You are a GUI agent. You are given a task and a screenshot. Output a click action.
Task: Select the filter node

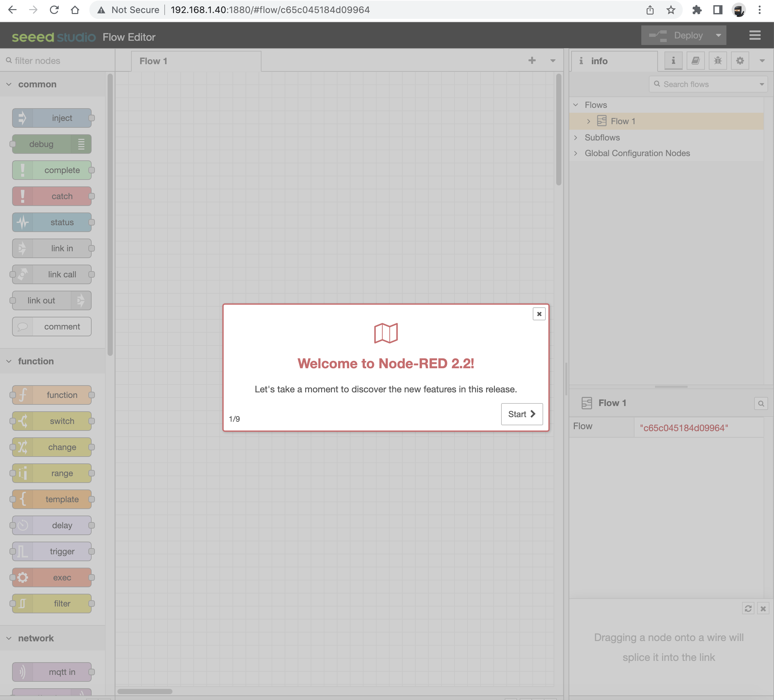point(52,604)
